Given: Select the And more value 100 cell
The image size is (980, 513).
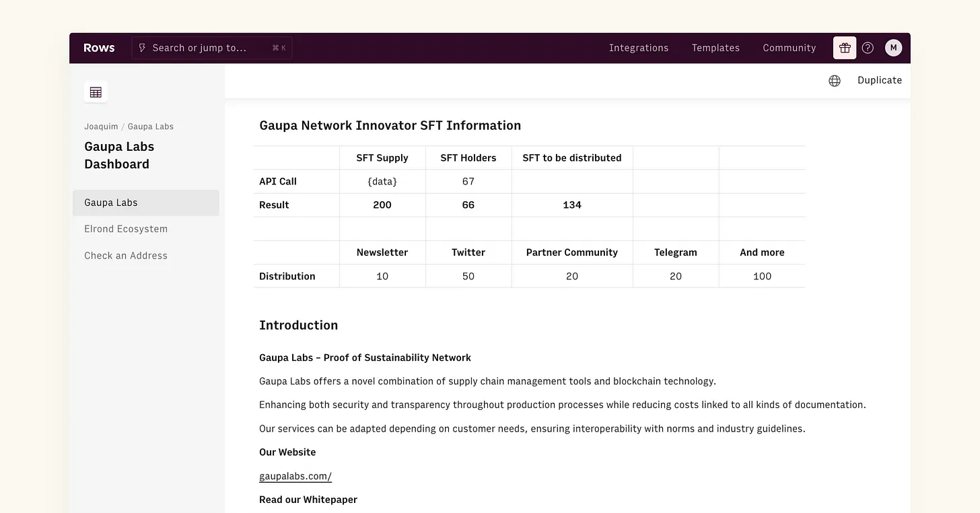Looking at the screenshot, I should [x=762, y=276].
